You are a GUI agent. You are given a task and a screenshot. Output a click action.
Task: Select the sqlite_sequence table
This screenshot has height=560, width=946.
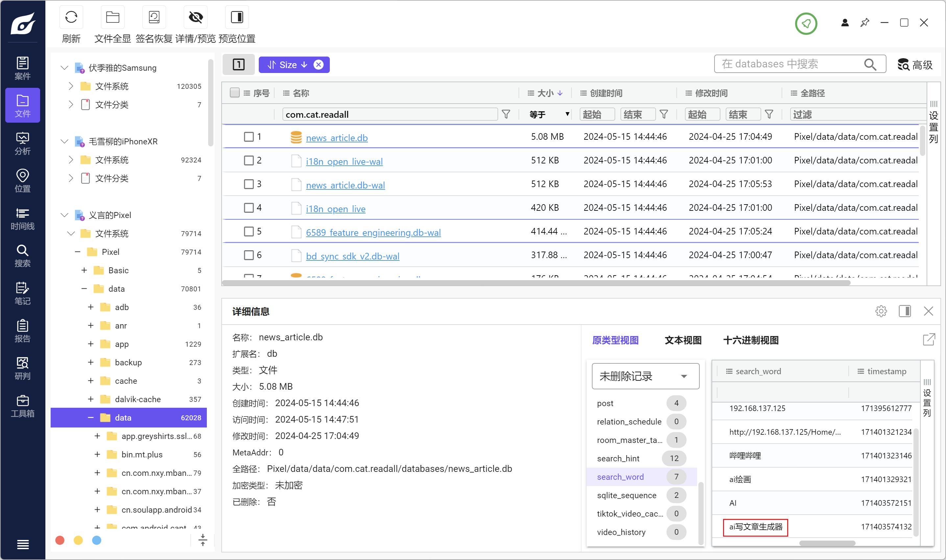641,495
